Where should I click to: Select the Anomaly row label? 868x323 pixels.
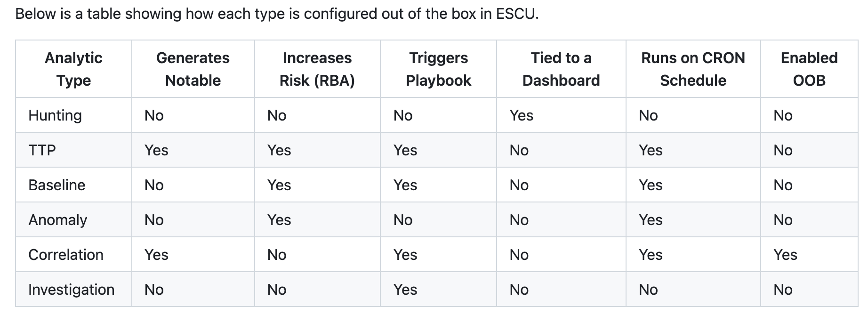point(58,220)
